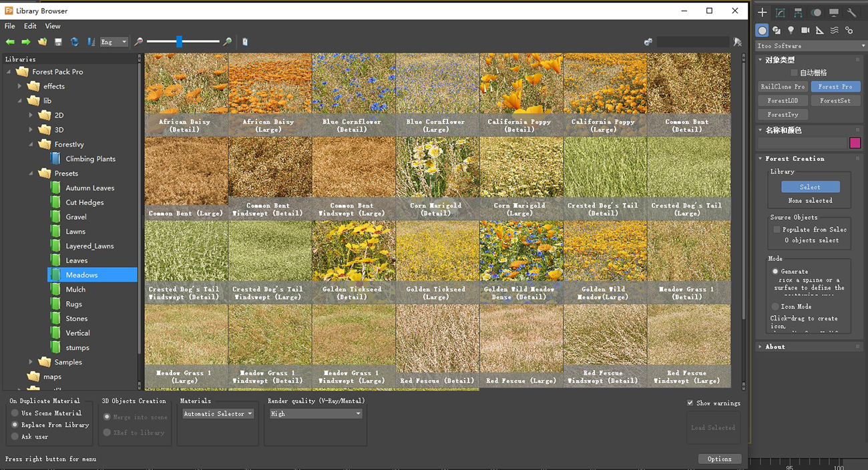
Task: Click the Forest Pro object type button
Action: pyautogui.click(x=835, y=87)
